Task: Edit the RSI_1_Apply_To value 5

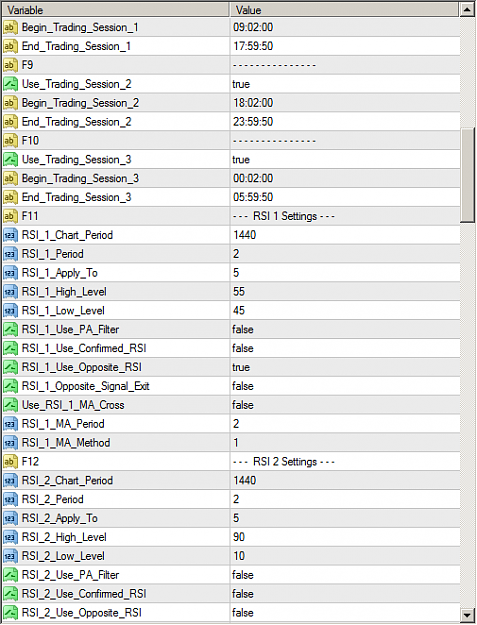Action: (236, 273)
